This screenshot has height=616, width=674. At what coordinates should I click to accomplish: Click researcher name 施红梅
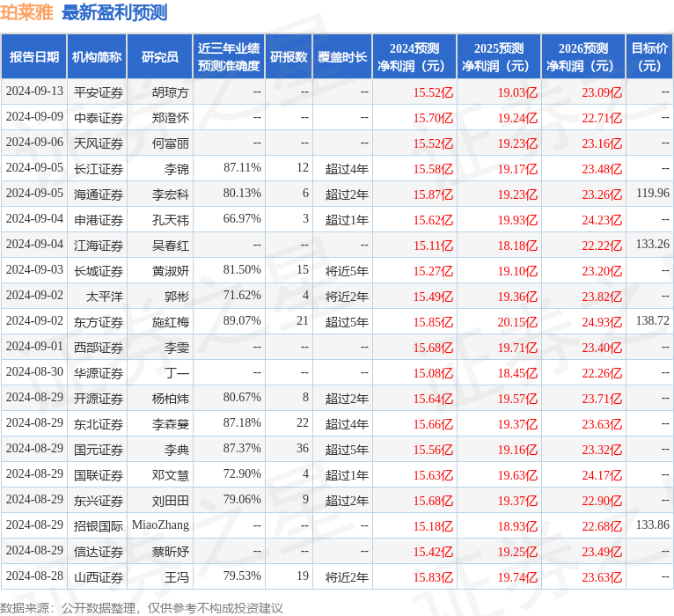(x=170, y=322)
